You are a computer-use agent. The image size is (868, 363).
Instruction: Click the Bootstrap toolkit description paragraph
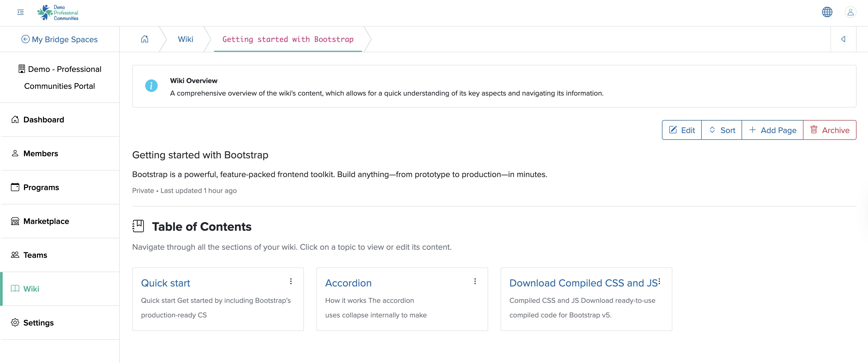click(340, 174)
